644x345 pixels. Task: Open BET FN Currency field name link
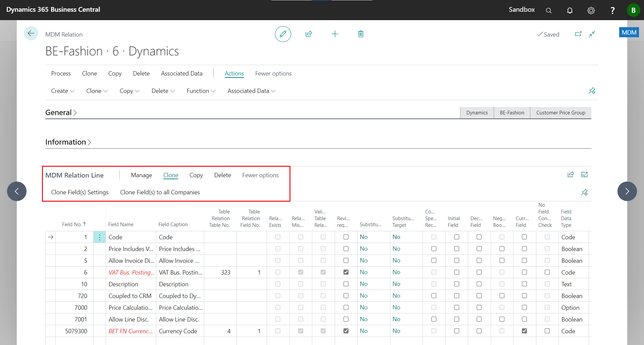[x=130, y=331]
